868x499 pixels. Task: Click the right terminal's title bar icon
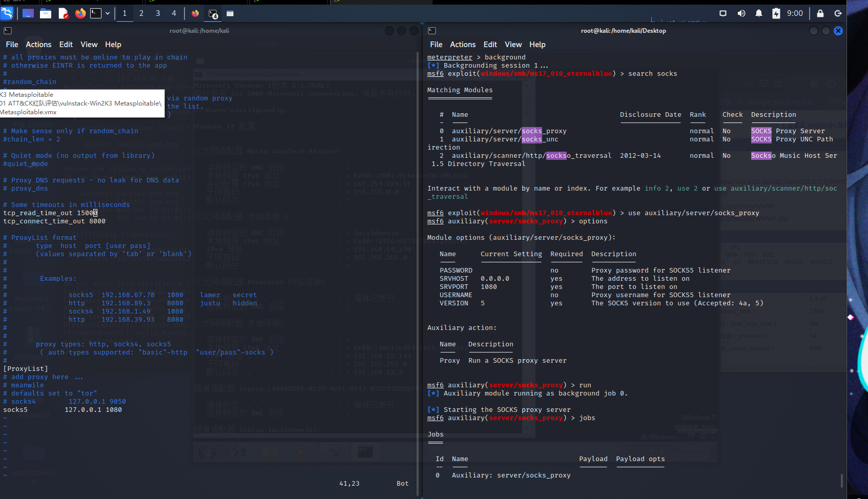pyautogui.click(x=432, y=31)
